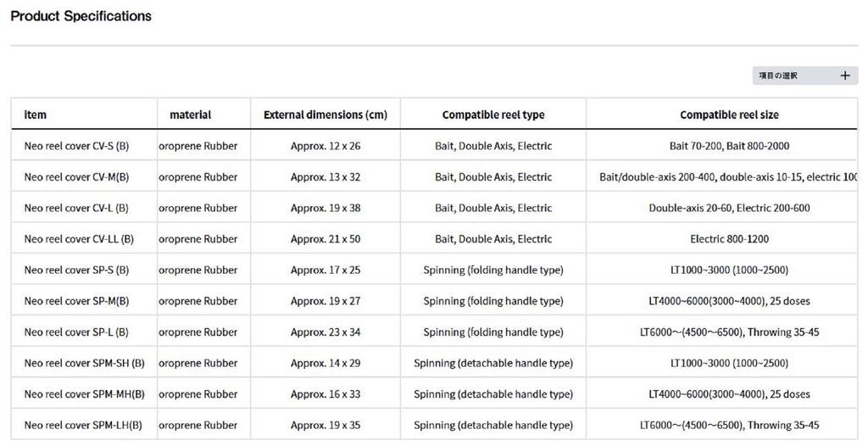The image size is (868, 446).
Task: Click Neo reel cover SPM-LH(B) item name
Action: 83,425
